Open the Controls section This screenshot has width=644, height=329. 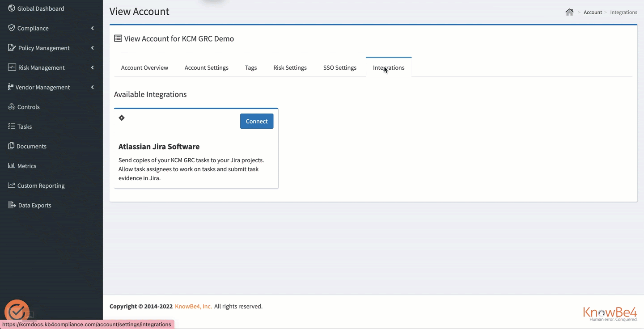11,106
